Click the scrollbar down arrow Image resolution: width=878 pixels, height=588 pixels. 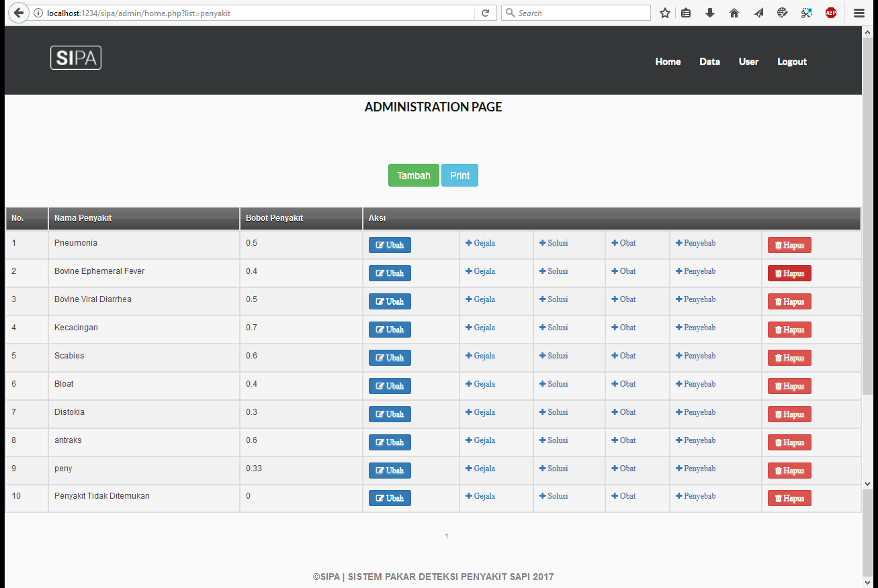coord(867,483)
